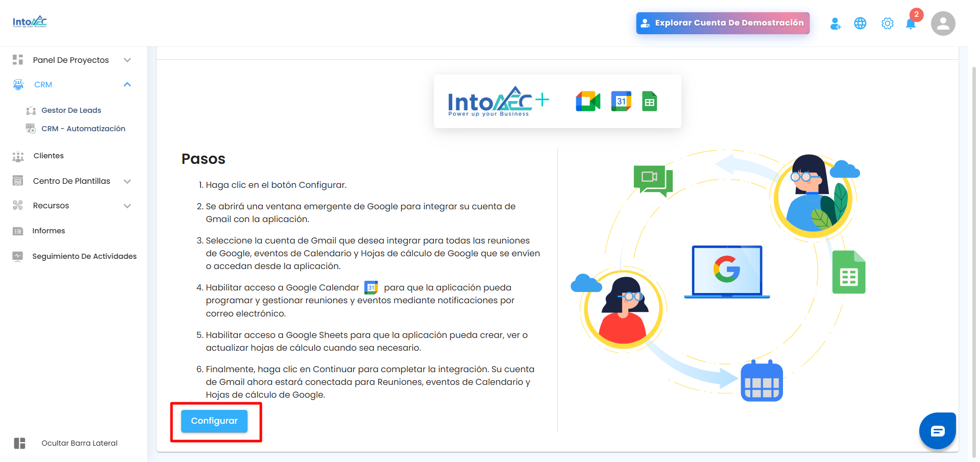
Task: Click the Google Meet icon in banner
Action: (588, 101)
